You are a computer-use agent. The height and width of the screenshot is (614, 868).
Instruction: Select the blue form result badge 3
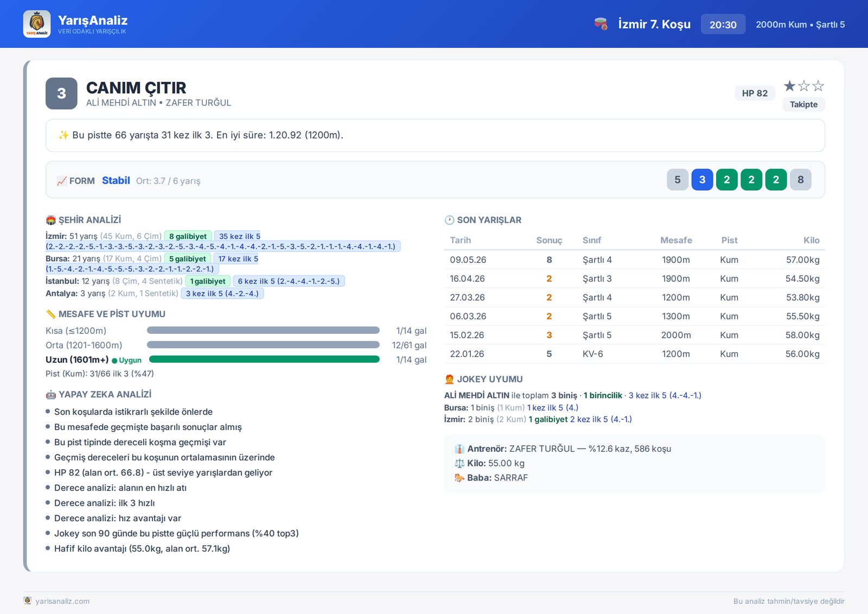tap(702, 180)
